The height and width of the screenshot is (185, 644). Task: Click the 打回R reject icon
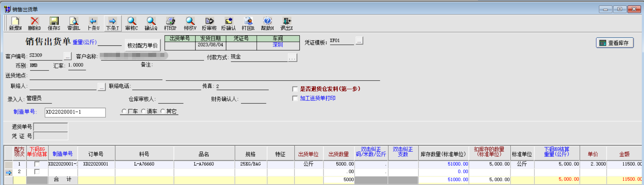coord(248,24)
